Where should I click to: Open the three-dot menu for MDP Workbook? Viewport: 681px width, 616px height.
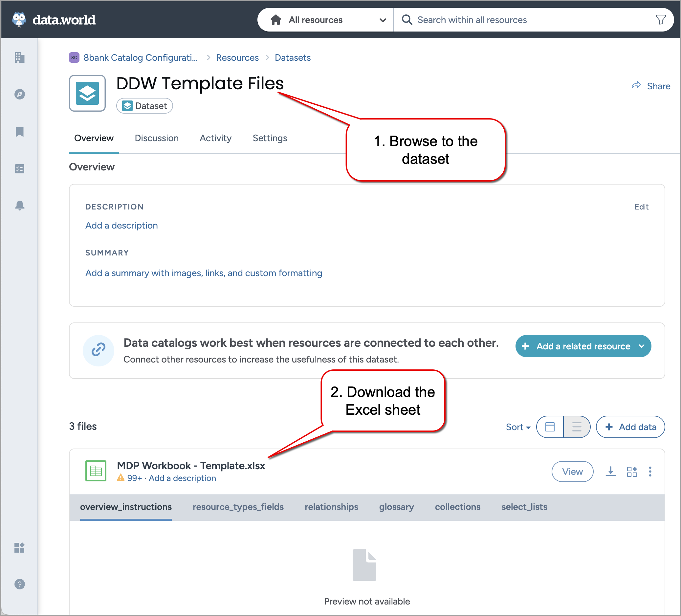[650, 472]
